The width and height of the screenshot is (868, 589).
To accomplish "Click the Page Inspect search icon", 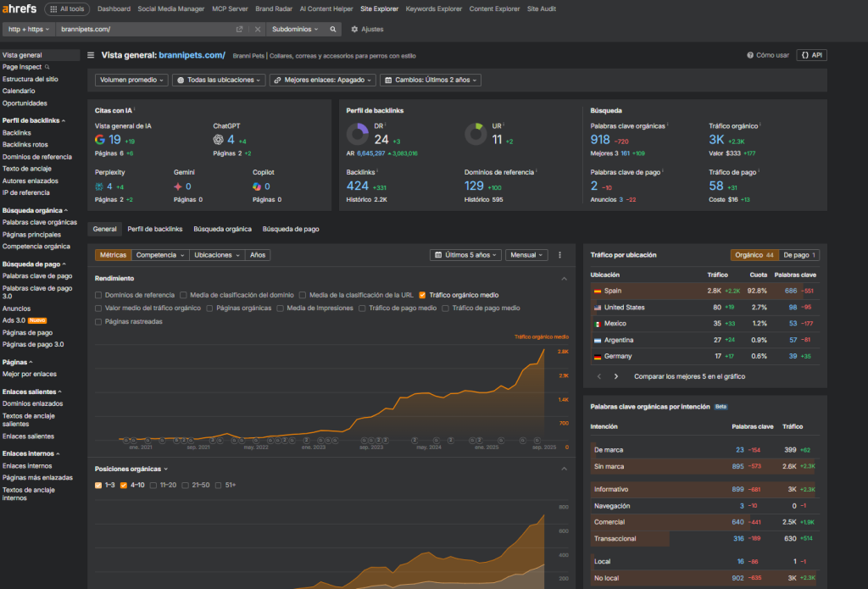I will (x=47, y=67).
